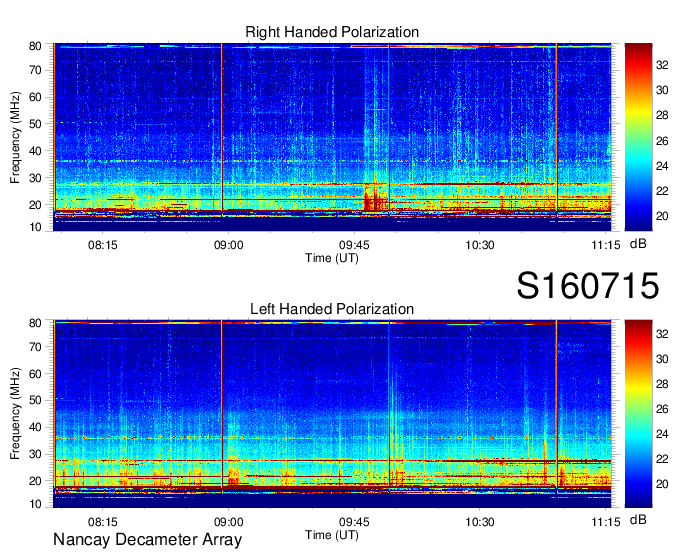Click the 10:30 tick label on top plot
Screen dimensions: 680x552
click(x=480, y=245)
